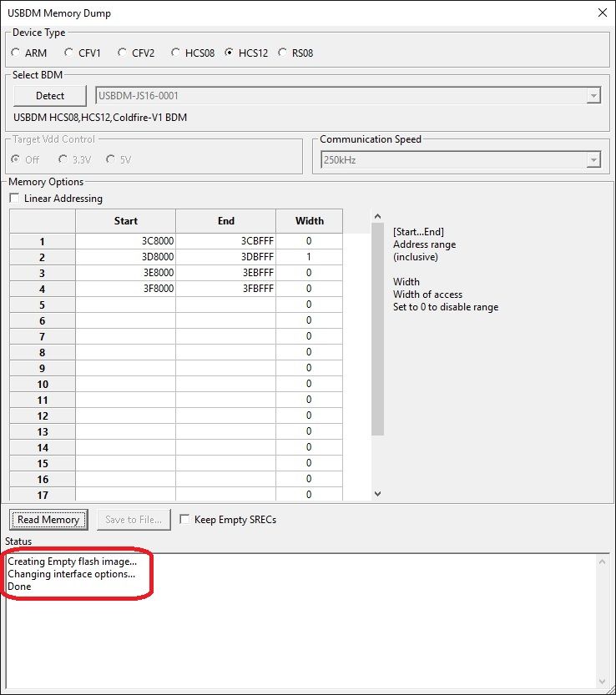Click empty Start cell in row 5
The height and width of the screenshot is (695, 616).
pyautogui.click(x=125, y=305)
